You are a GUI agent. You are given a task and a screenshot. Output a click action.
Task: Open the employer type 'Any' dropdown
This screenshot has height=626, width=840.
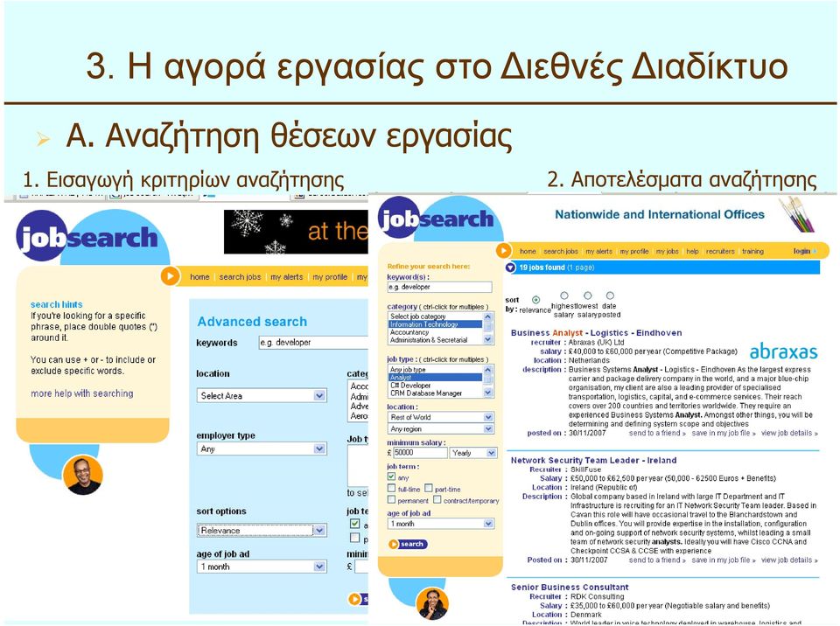[262, 449]
